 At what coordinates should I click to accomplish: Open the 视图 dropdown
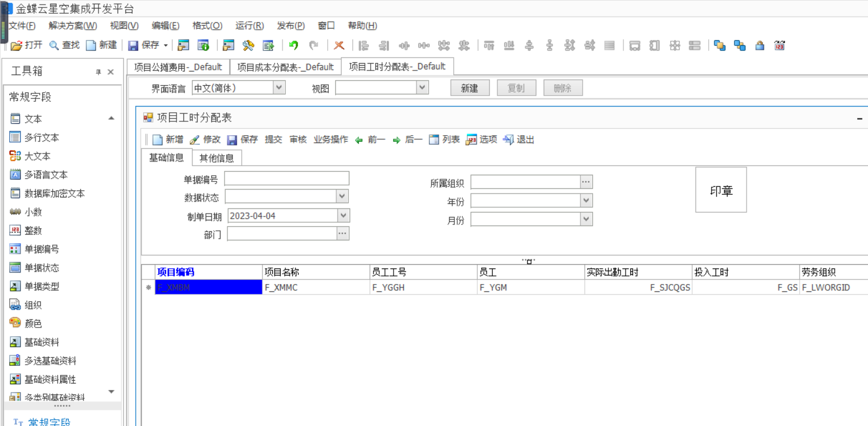pos(422,88)
